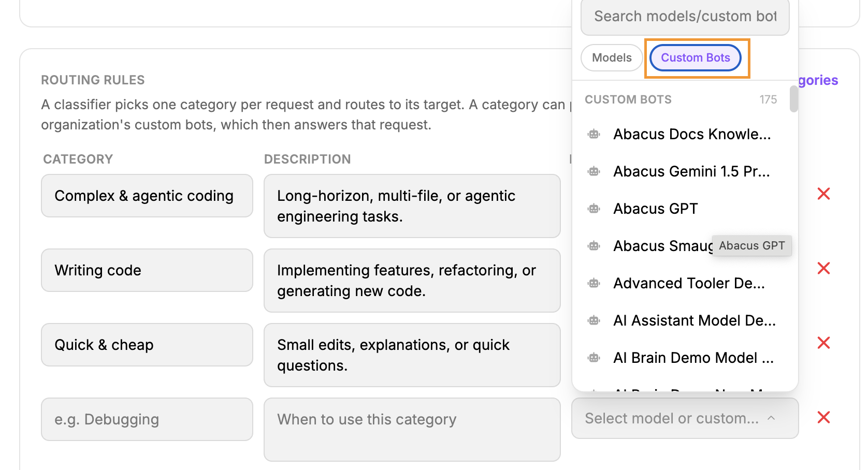This screenshot has width=868, height=470.
Task: Delete the empty new category row
Action: (823, 418)
